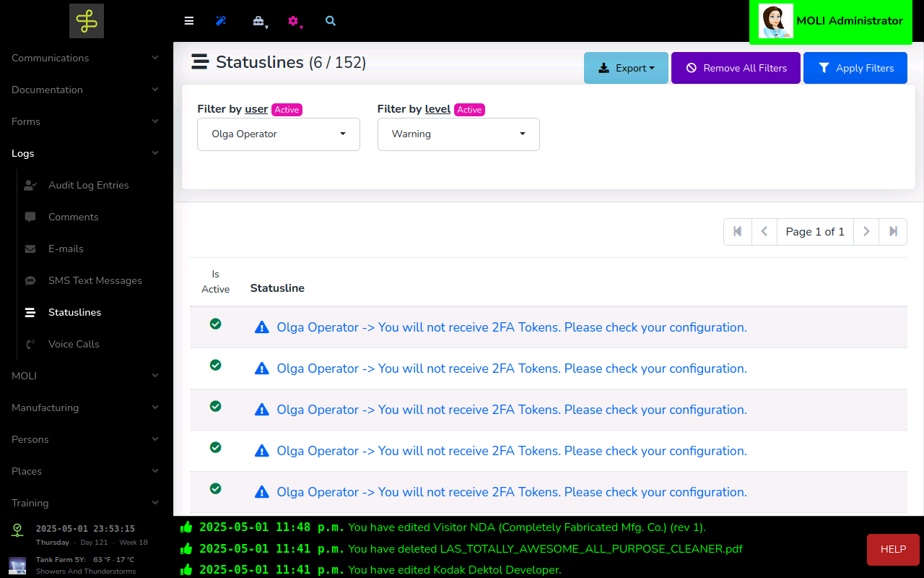Click the magic wand icon in top bar
This screenshot has height=578, width=924.
tap(221, 21)
